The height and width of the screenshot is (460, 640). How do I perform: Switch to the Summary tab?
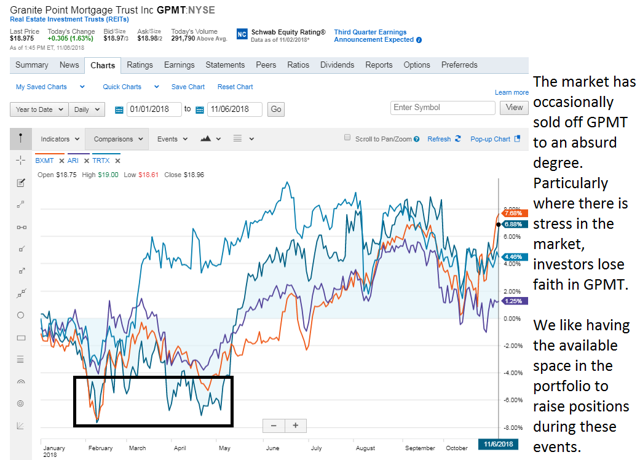pos(32,65)
